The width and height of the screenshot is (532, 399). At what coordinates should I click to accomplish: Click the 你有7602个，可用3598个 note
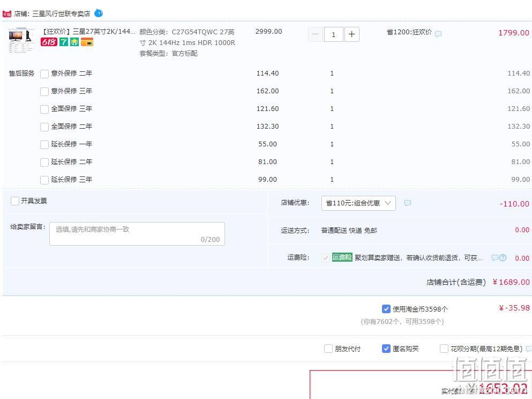402,322
